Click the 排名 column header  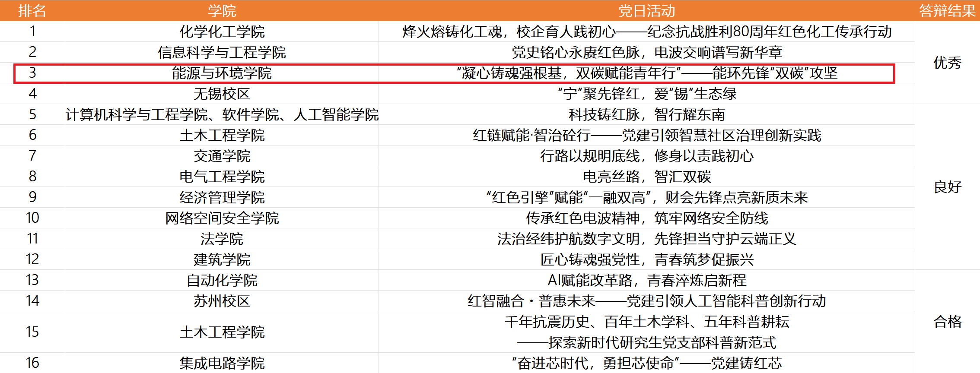coord(32,11)
